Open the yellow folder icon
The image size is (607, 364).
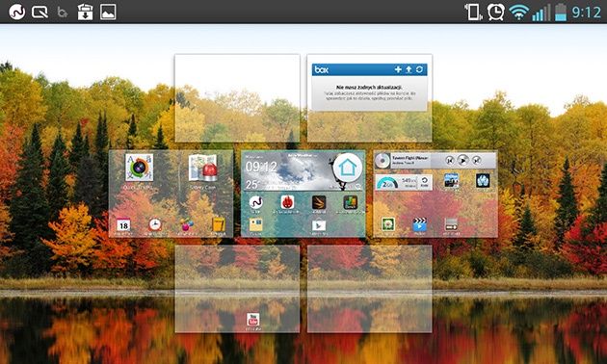coord(256,225)
